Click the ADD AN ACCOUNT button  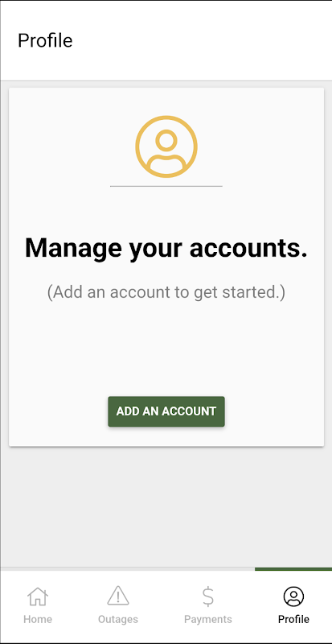point(166,411)
